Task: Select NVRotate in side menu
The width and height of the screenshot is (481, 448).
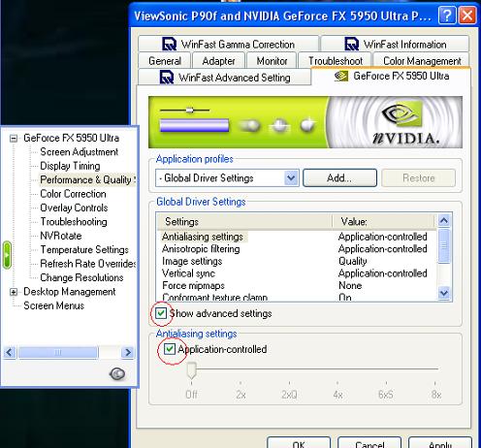Action: click(61, 236)
